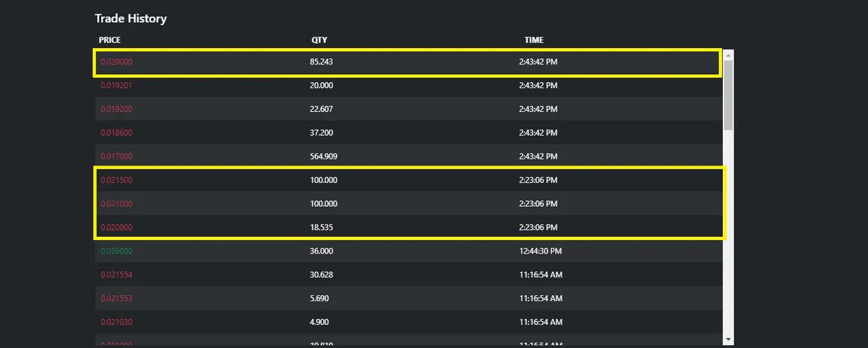Image resolution: width=868 pixels, height=348 pixels.
Task: Select the 0.021554 price row
Action: pyautogui.click(x=409, y=275)
